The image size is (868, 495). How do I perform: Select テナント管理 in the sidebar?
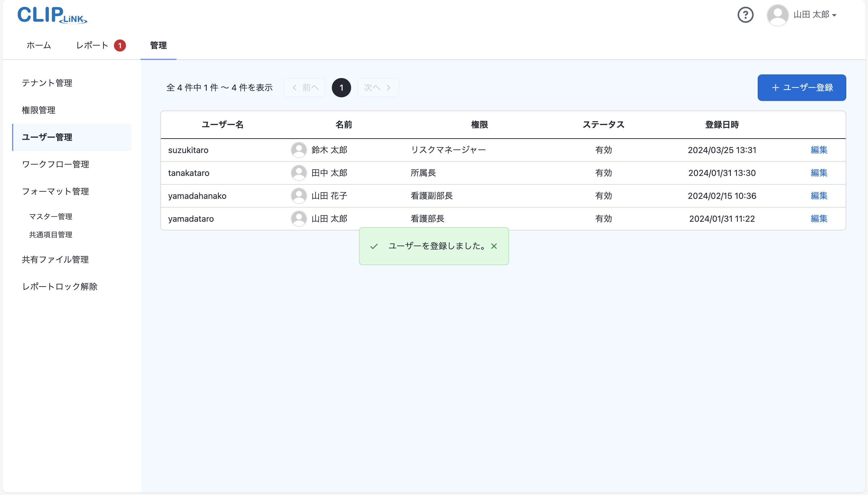click(x=47, y=83)
